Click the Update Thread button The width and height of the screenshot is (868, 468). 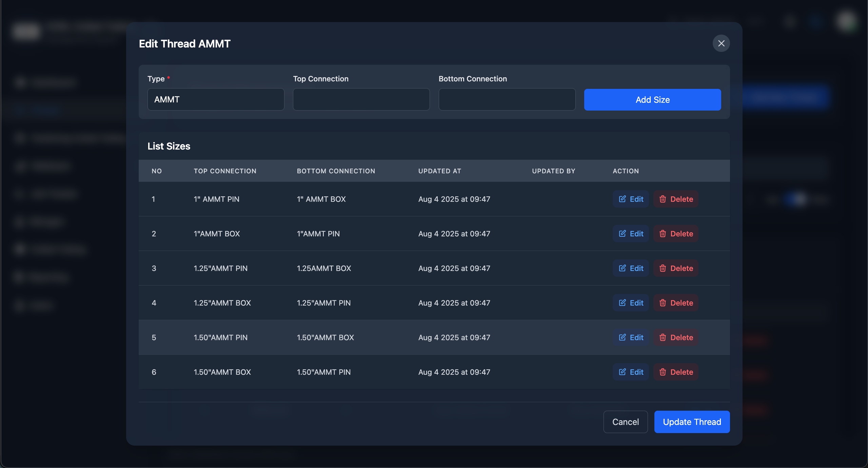pyautogui.click(x=692, y=422)
